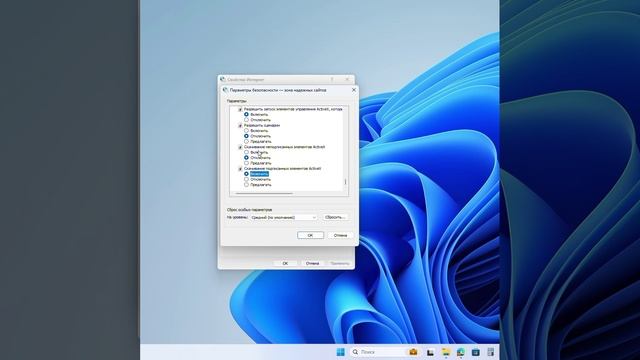Open Microsoft Store from taskbar

click(x=476, y=352)
